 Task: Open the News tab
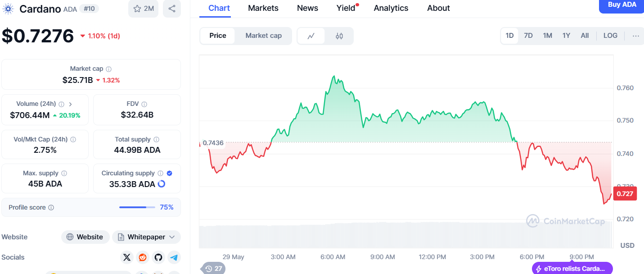pos(307,8)
